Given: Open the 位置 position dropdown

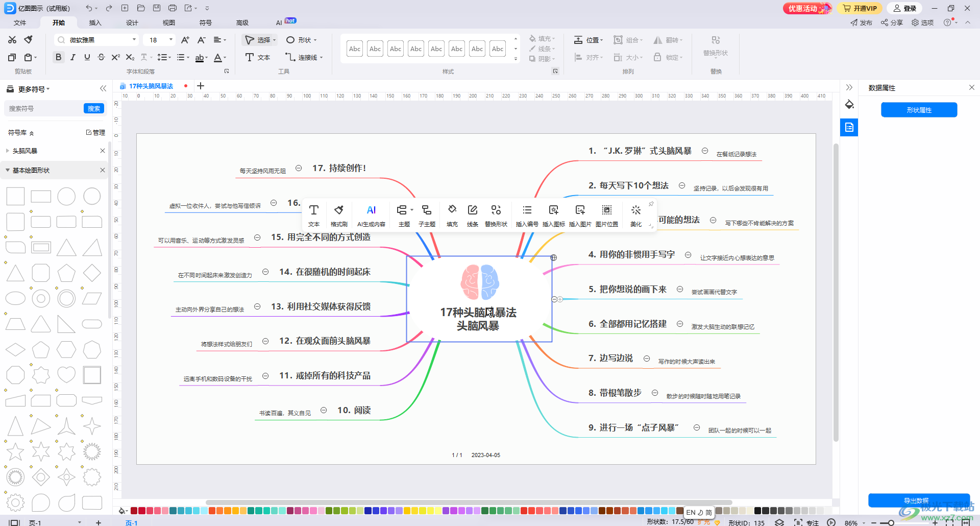Looking at the screenshot, I should pos(589,40).
